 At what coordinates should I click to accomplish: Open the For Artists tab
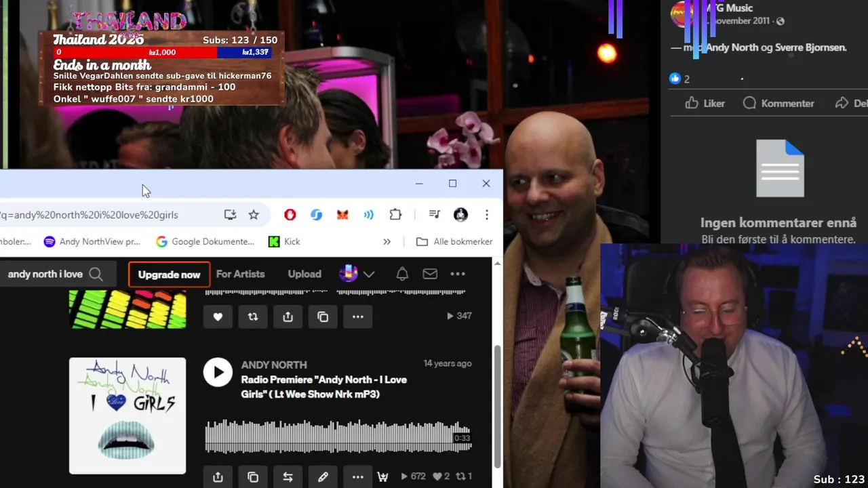click(240, 274)
